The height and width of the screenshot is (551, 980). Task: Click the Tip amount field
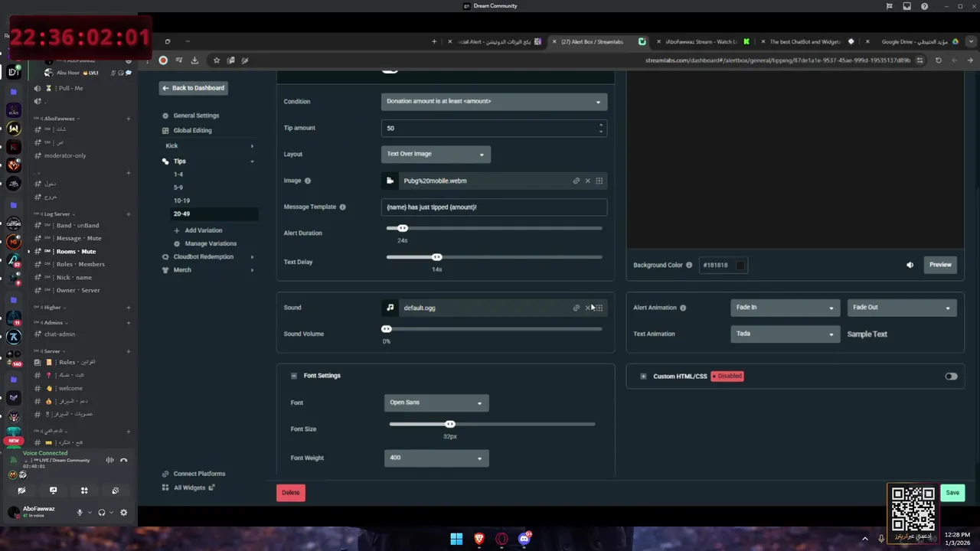tap(494, 128)
